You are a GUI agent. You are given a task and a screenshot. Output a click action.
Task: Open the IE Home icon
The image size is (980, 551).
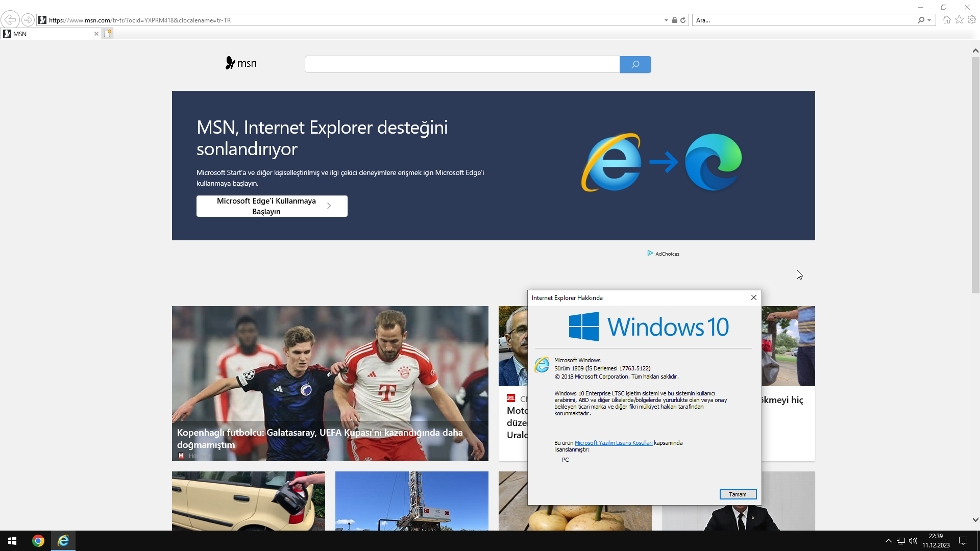click(947, 20)
